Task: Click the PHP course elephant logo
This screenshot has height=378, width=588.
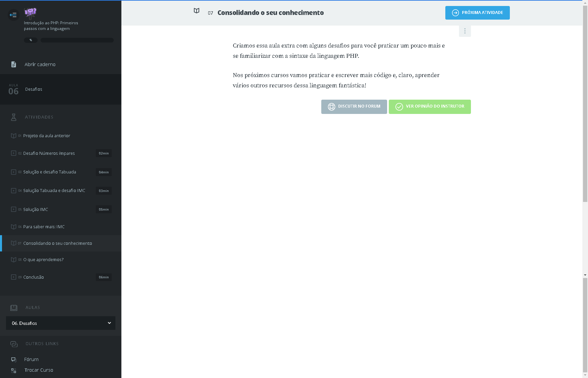Action: click(30, 13)
